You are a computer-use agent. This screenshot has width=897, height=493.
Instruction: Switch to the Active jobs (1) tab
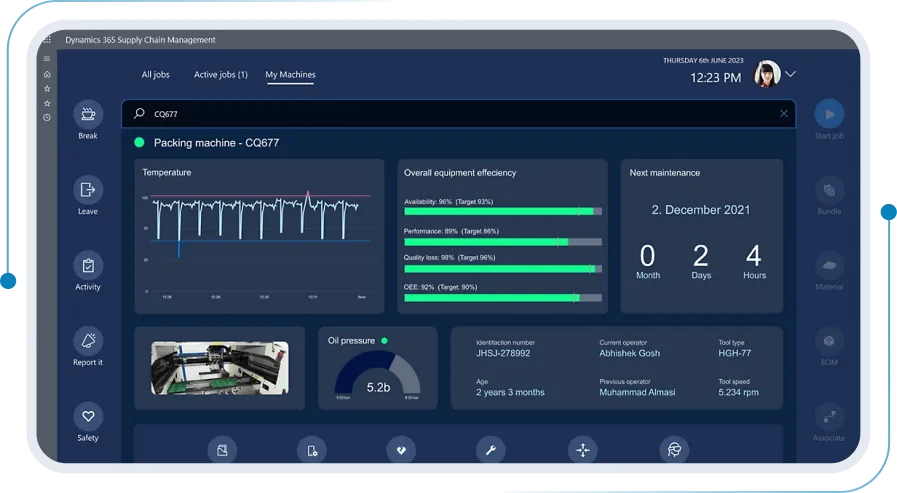(x=221, y=74)
